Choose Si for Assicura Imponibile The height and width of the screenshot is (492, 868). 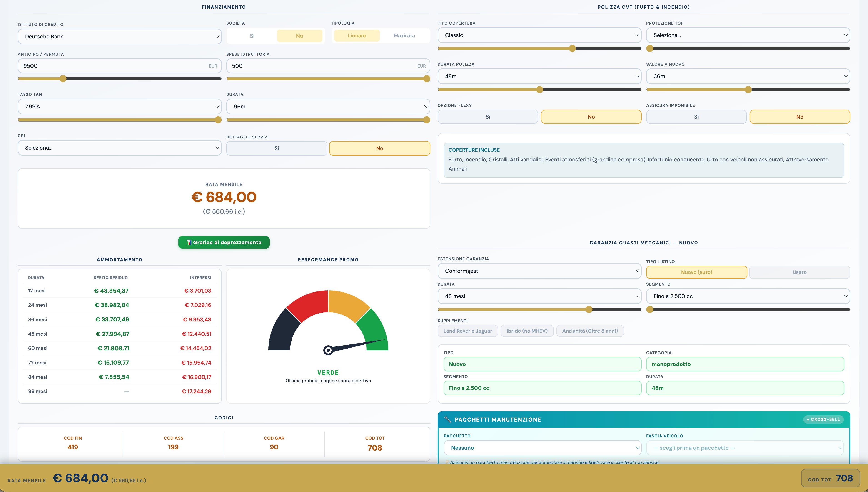tap(696, 117)
